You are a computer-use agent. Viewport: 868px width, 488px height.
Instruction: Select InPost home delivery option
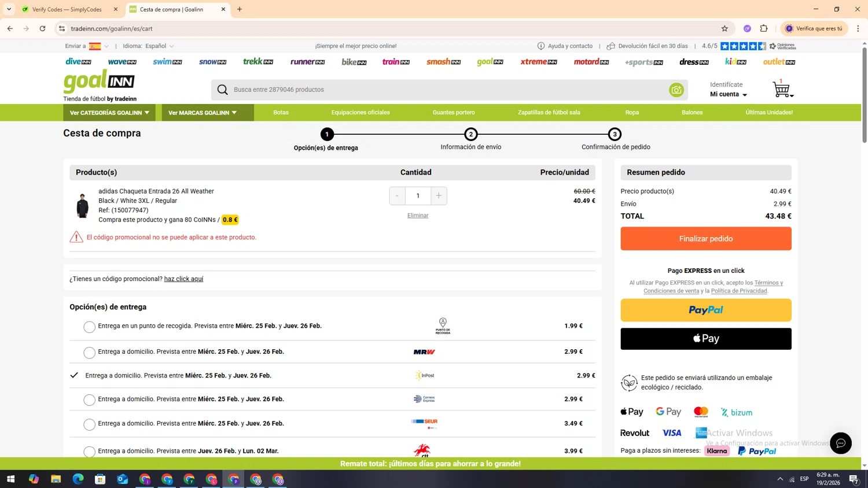coord(74,375)
